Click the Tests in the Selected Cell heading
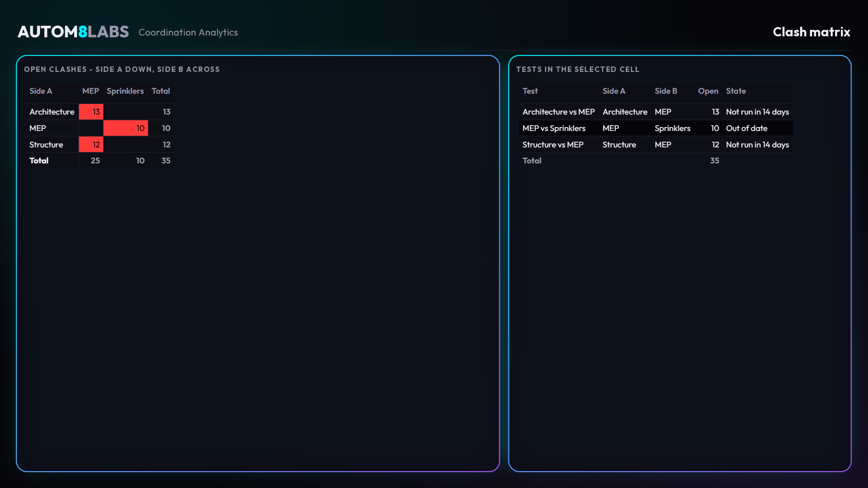 point(578,69)
